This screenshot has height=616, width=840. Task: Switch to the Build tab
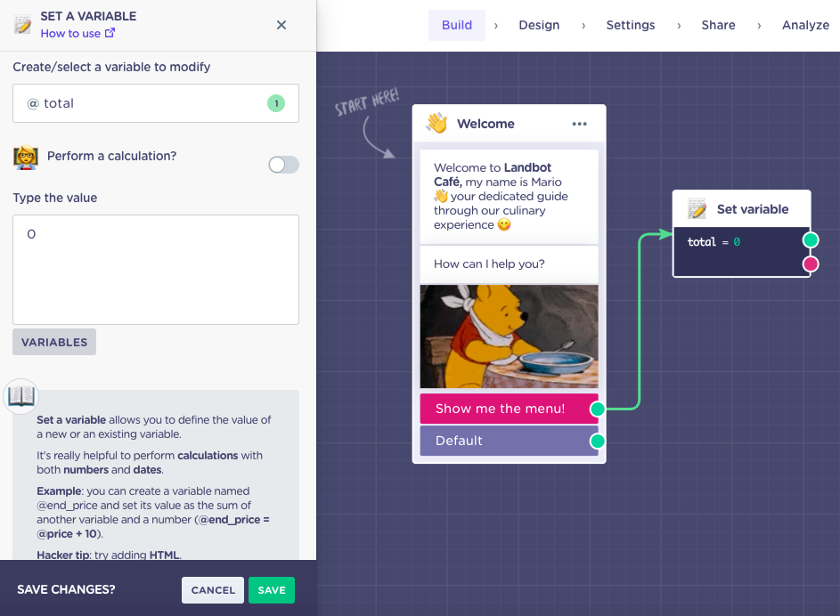pos(457,25)
